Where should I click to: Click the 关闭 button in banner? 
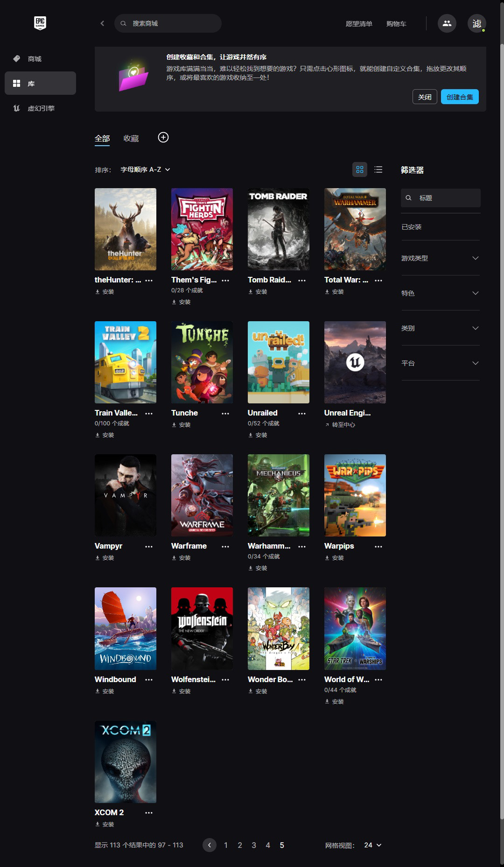coord(425,97)
